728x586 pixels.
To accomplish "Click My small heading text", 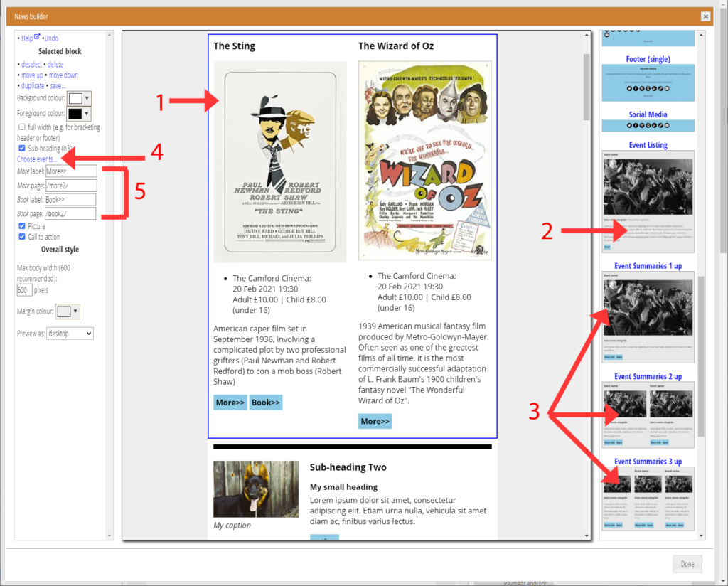I will click(343, 487).
